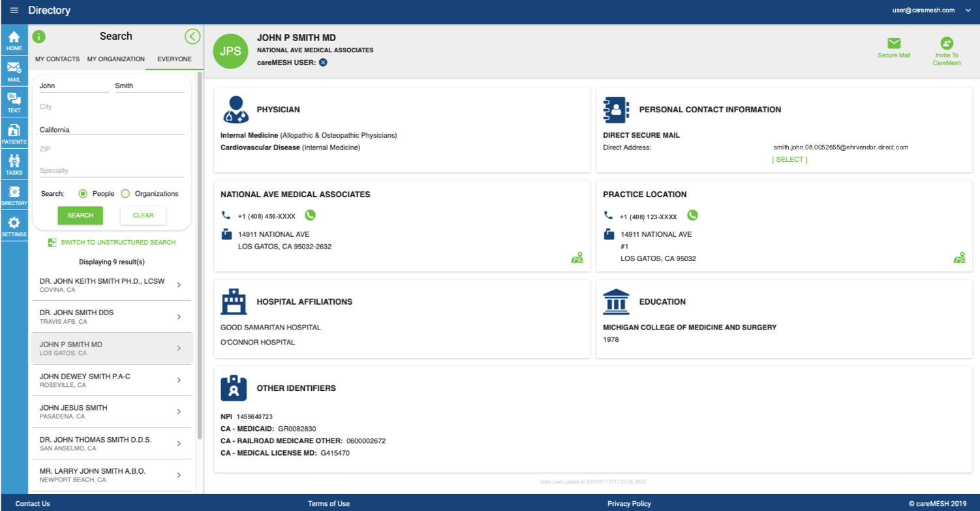Click the Directory title in header
The image size is (980, 511).
(x=50, y=10)
